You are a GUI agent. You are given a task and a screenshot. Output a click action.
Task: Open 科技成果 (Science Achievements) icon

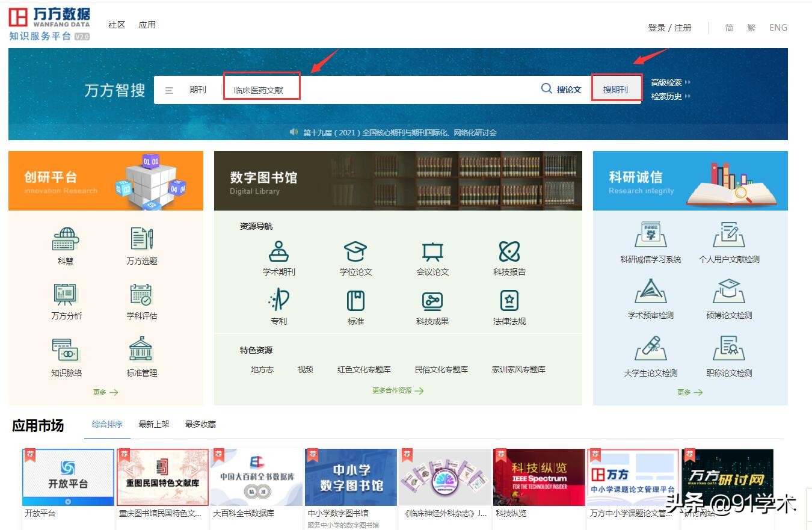point(431,307)
